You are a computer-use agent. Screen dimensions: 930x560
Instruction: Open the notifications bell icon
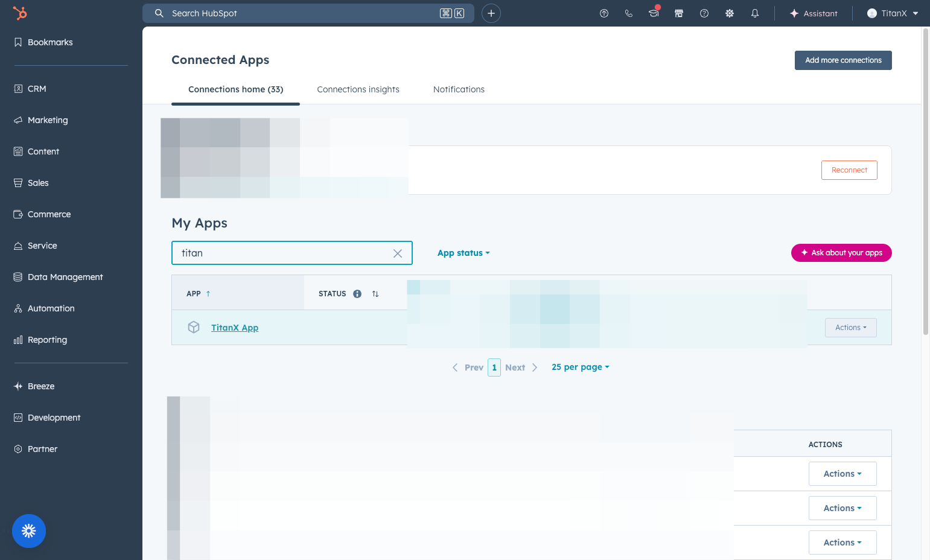[x=755, y=13]
